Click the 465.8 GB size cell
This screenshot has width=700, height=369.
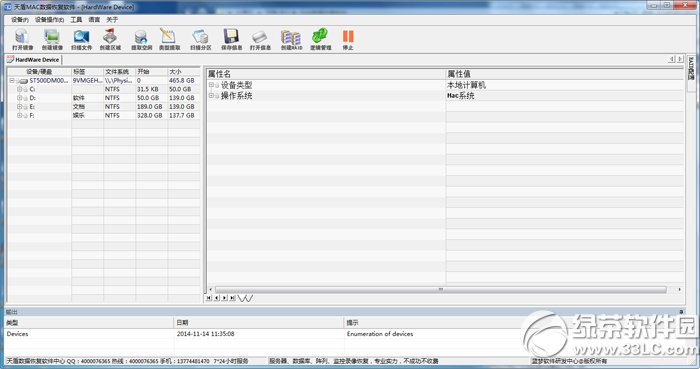click(182, 81)
